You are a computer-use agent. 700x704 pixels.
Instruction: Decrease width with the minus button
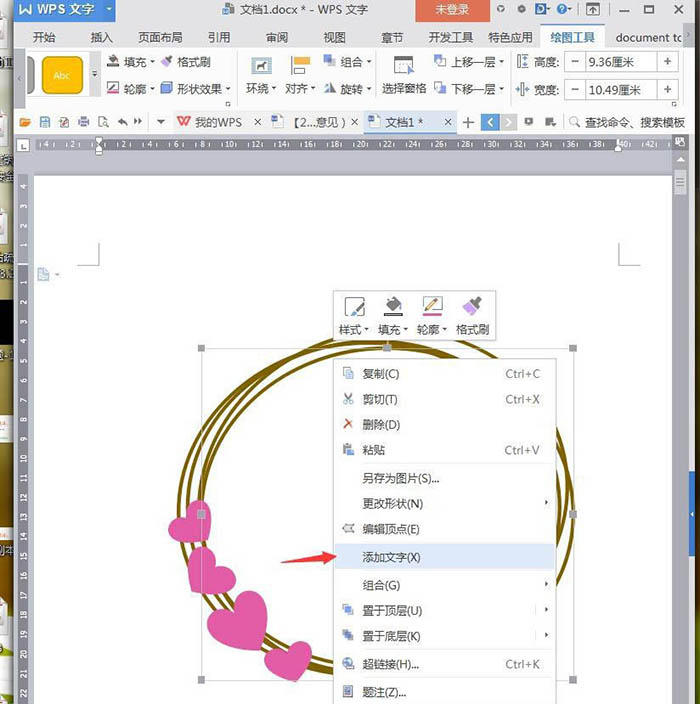[x=575, y=90]
